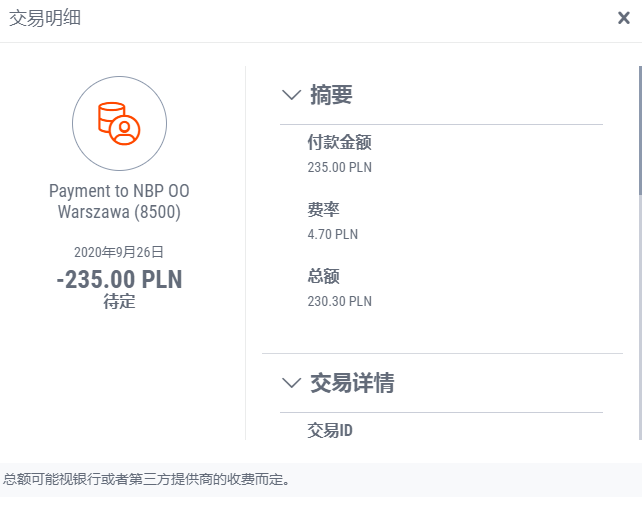Image resolution: width=642 pixels, height=505 pixels.
Task: Collapse the 交易详情 section chevron
Action: 292,382
